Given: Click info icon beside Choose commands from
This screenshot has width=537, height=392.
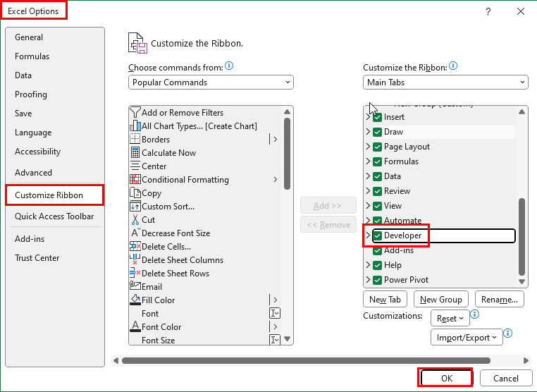Looking at the screenshot, I should [229, 66].
